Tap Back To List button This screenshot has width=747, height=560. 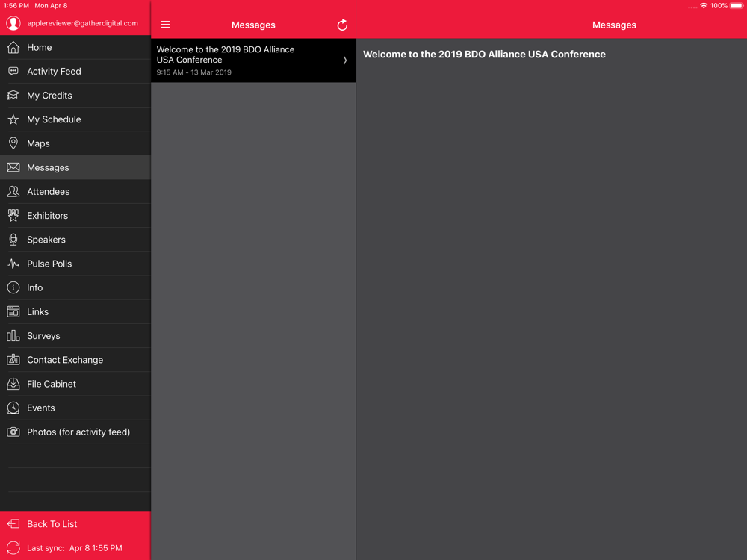coord(75,524)
